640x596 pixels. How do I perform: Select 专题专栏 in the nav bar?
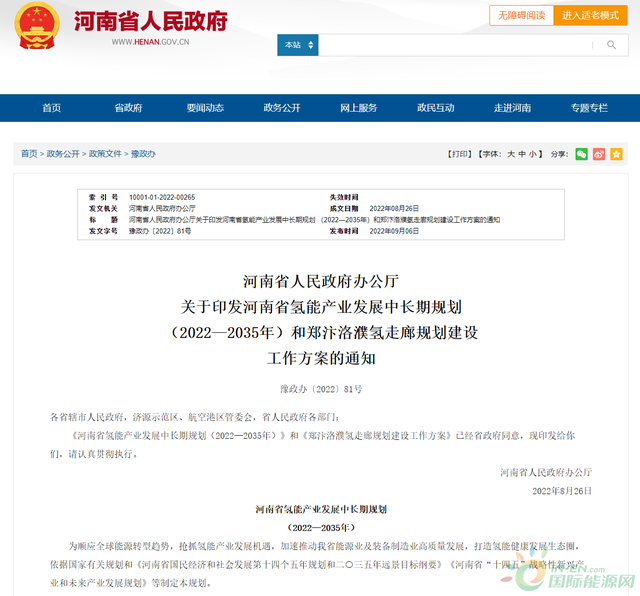589,108
